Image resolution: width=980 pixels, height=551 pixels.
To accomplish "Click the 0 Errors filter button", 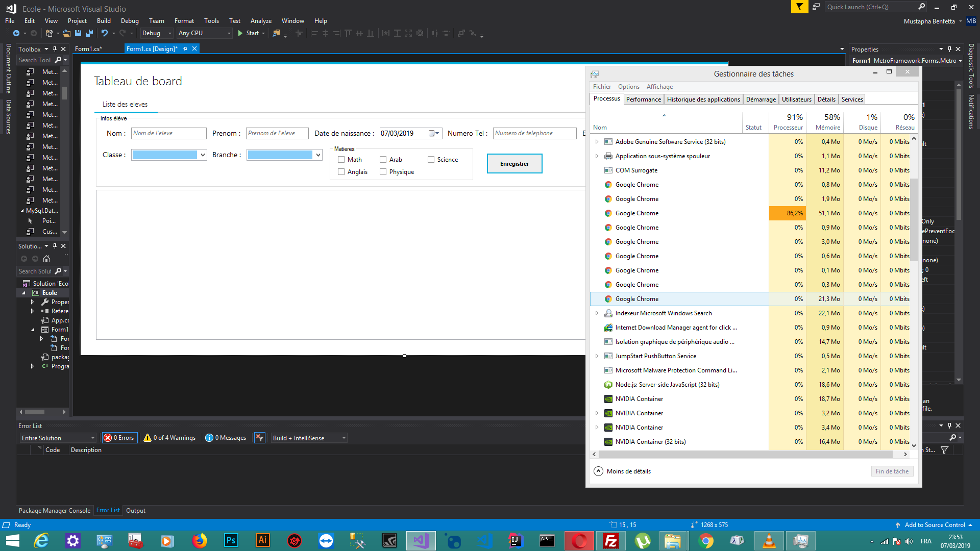I will (119, 438).
